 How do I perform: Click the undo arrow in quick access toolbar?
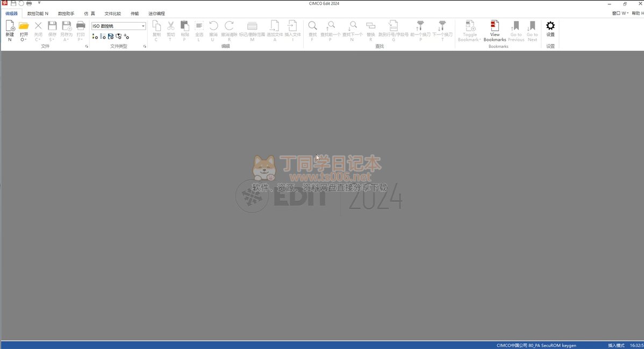(21, 3)
